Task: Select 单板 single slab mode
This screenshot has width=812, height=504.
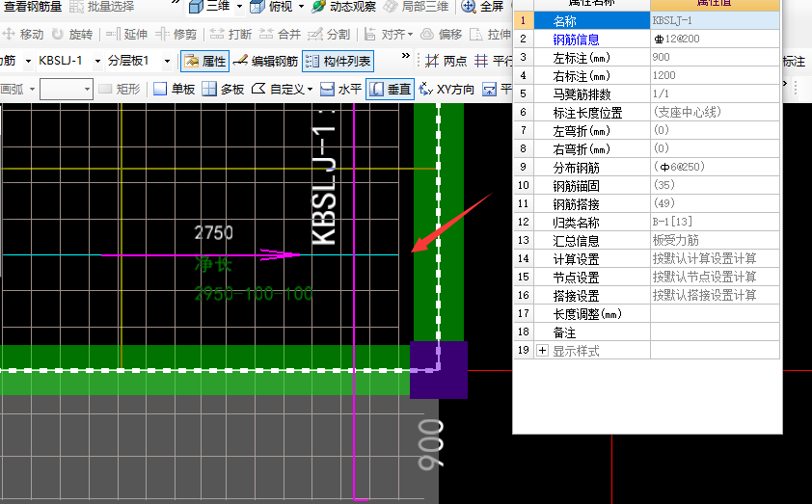Action: click(174, 89)
